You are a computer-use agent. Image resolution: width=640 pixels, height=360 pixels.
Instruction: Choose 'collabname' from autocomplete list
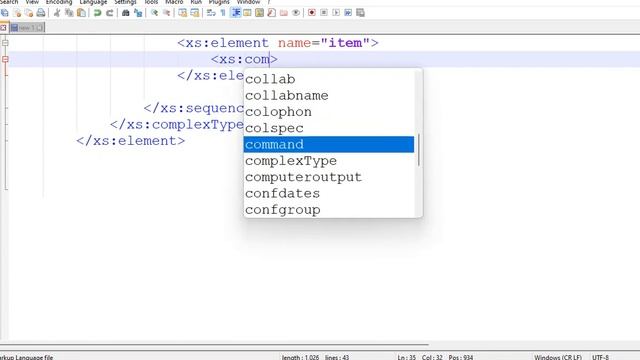(329, 96)
